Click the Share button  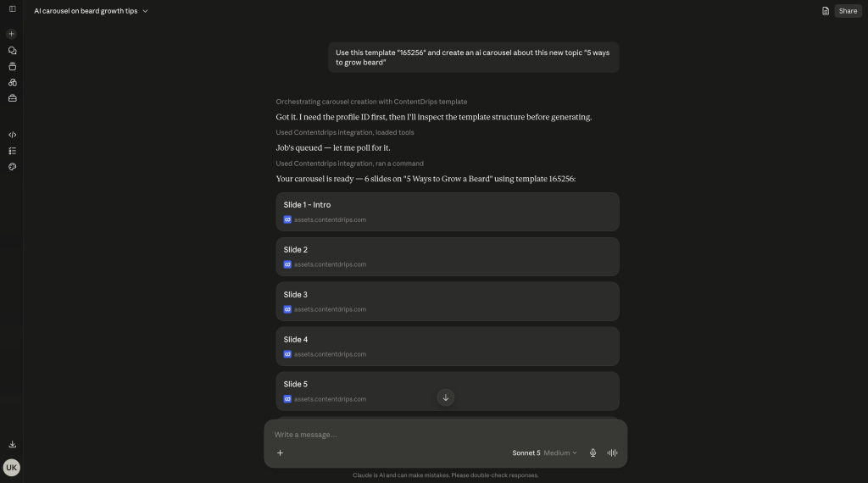click(x=848, y=11)
